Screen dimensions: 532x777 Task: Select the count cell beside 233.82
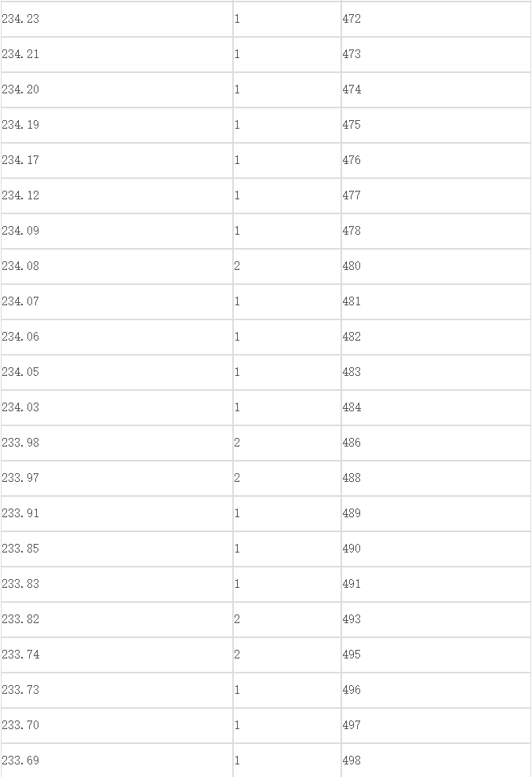click(x=287, y=619)
